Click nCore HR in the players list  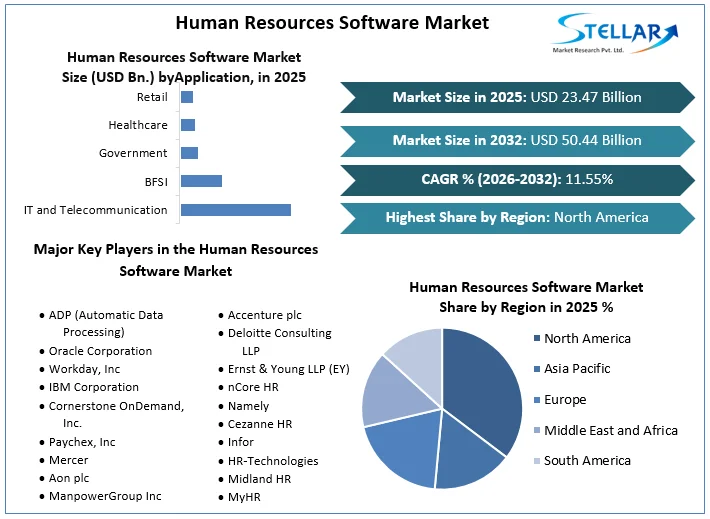point(249,387)
